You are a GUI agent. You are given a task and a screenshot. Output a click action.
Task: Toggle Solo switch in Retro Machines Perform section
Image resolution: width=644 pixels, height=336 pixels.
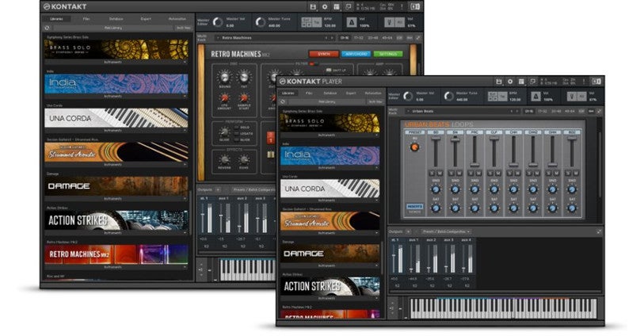237,128
